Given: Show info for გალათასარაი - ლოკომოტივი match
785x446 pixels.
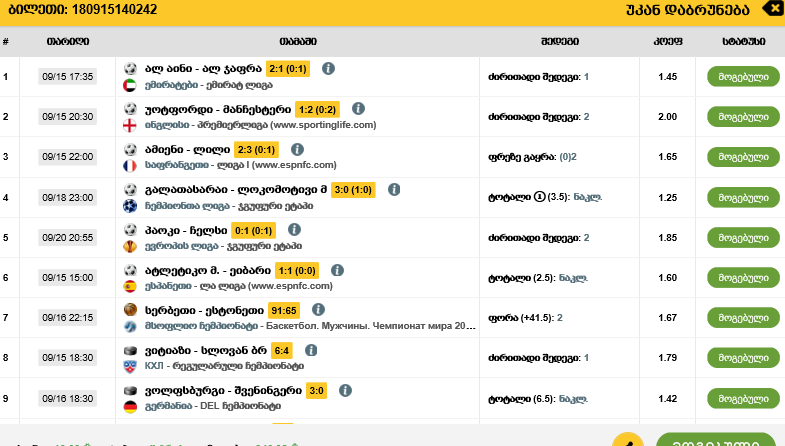Looking at the screenshot, I should 394,189.
